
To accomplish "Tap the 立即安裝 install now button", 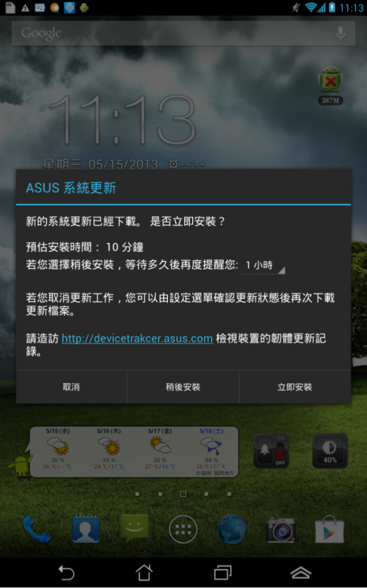I will point(295,387).
